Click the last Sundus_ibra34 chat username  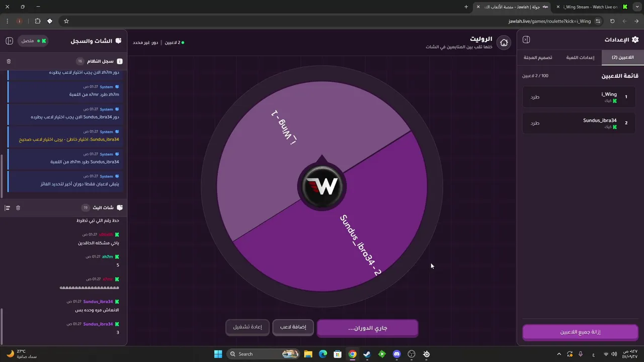click(98, 324)
